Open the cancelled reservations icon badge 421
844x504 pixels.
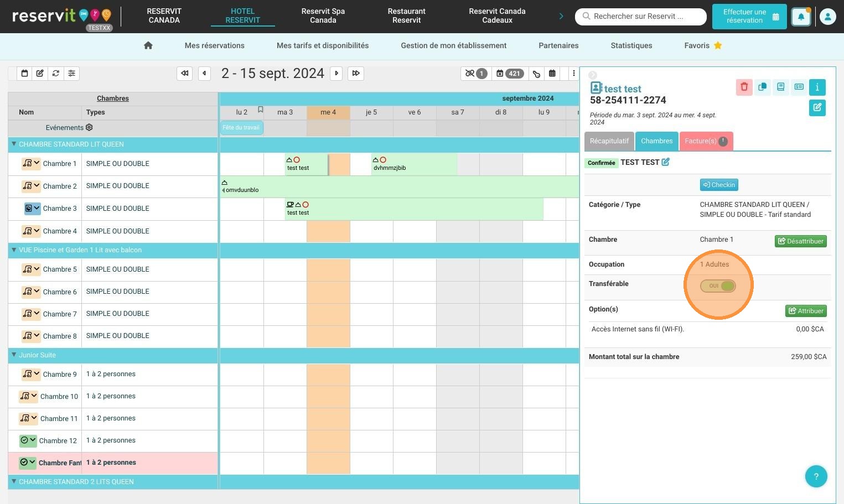tap(509, 73)
